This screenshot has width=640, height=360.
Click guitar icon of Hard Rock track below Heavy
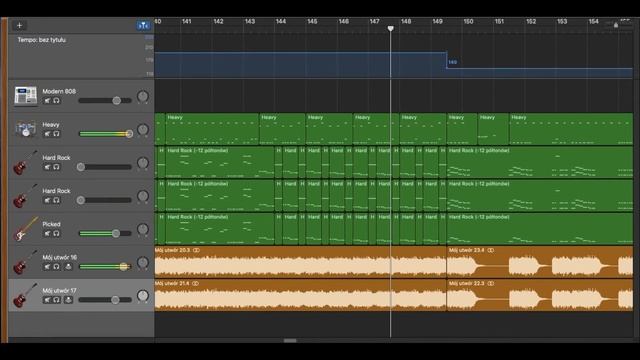(x=25, y=163)
